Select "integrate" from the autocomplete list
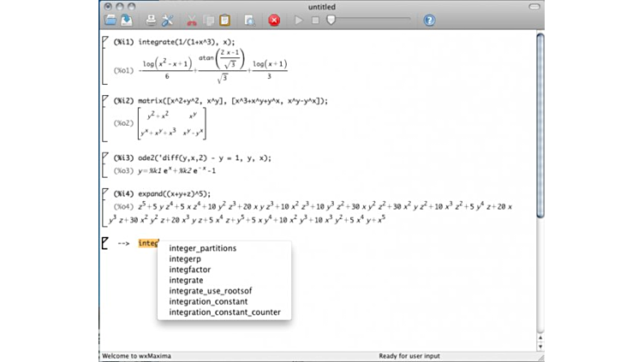The height and width of the screenshot is (362, 644). [187, 280]
